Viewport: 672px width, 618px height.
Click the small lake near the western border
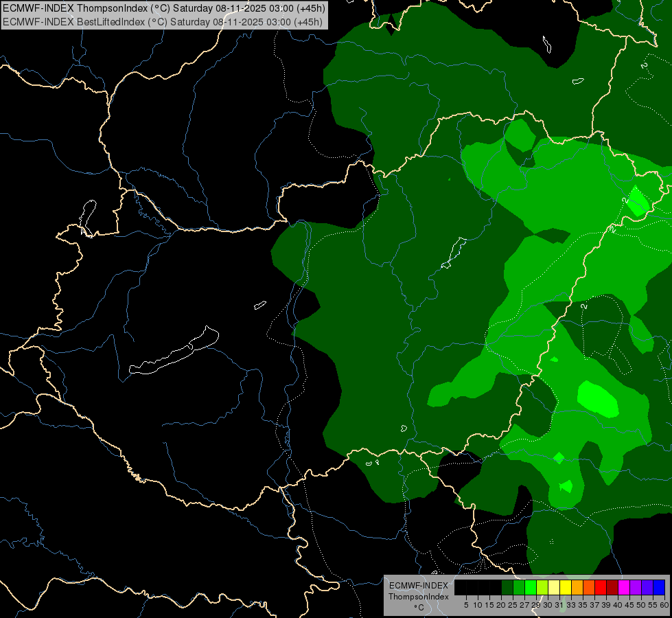tap(87, 218)
